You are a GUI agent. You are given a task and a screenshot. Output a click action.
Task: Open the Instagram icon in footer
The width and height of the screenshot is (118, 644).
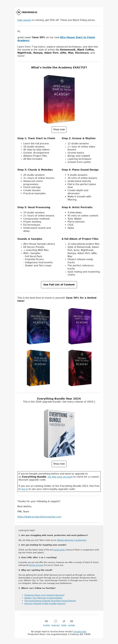(x=55, y=621)
